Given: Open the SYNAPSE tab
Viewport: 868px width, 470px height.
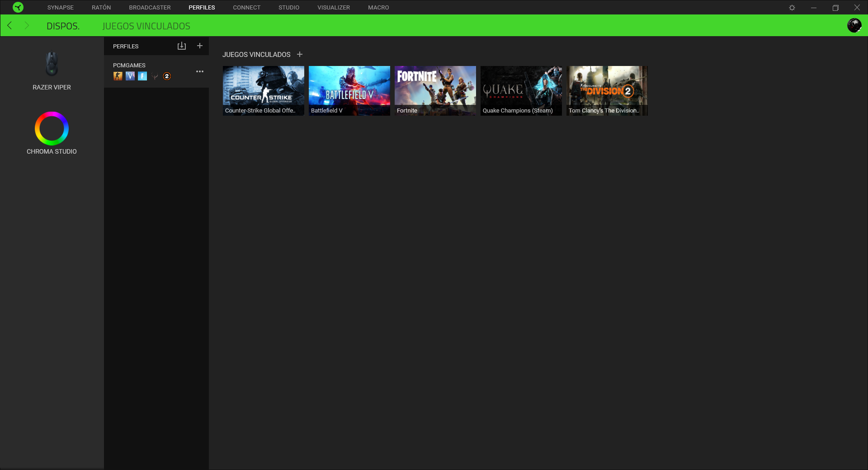Looking at the screenshot, I should point(61,8).
